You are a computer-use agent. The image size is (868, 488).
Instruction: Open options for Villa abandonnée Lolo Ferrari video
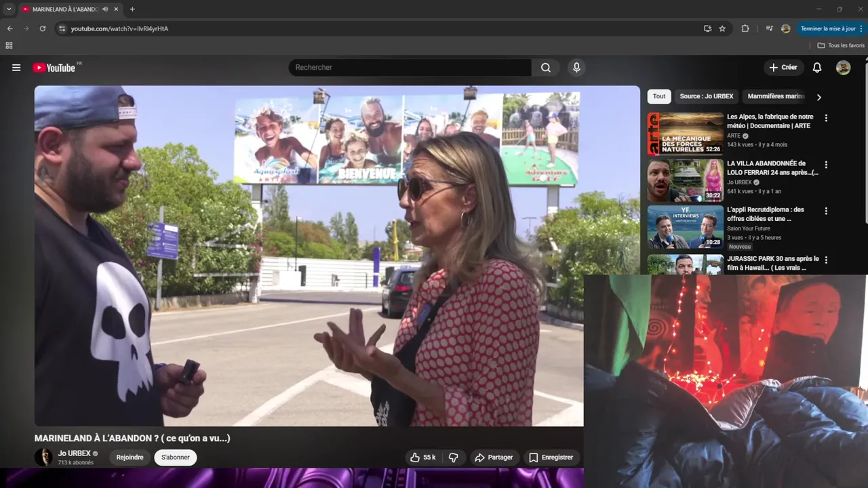pos(826,165)
